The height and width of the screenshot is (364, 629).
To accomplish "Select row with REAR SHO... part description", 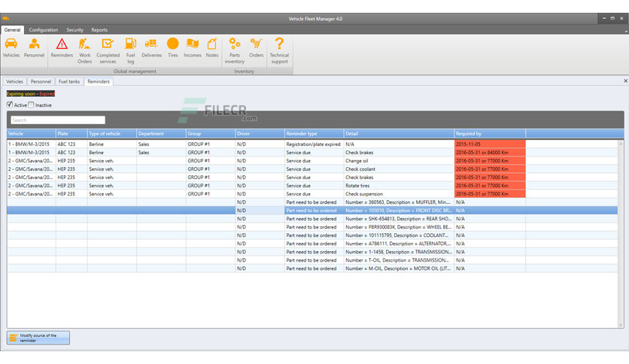I will (312, 219).
